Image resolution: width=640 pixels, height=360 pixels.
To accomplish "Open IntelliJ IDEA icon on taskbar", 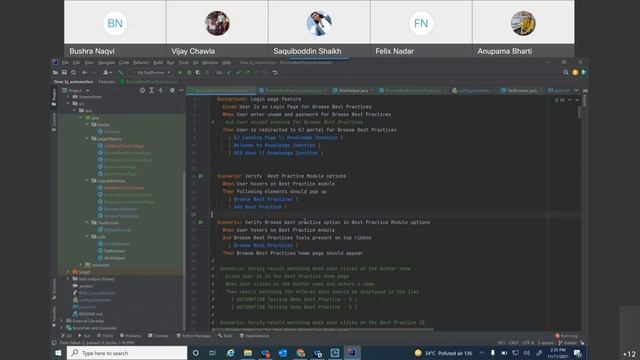I will pos(352,353).
